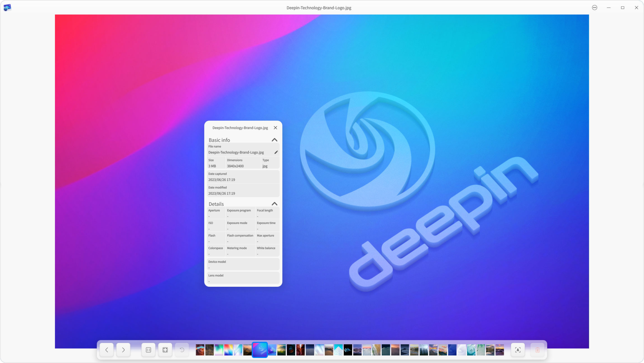Image resolution: width=644 pixels, height=363 pixels.
Task: Click the Date modified value 2023/06/26 17:19
Action: coord(222,194)
